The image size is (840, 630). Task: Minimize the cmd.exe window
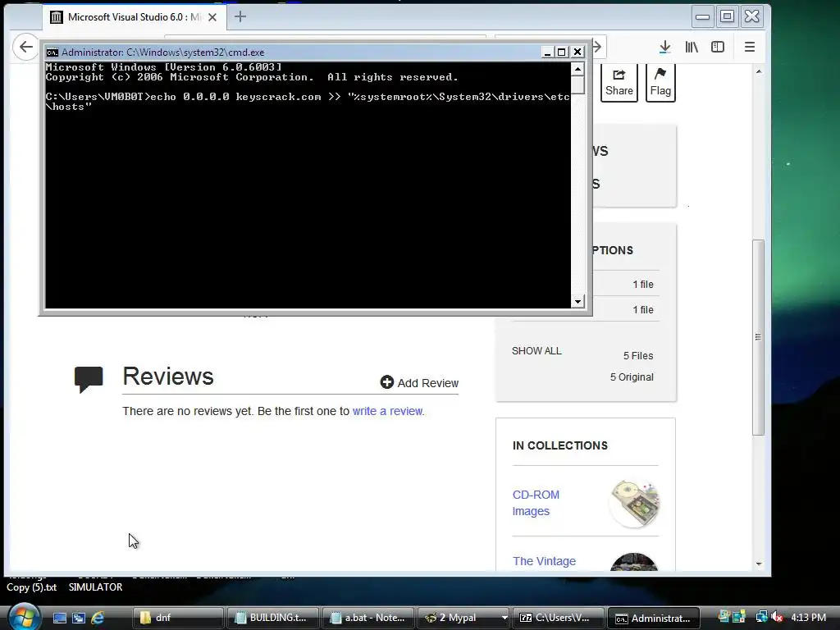coord(547,52)
